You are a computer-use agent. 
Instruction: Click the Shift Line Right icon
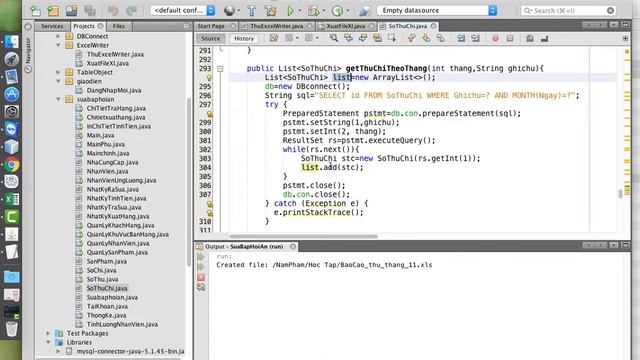476,38
